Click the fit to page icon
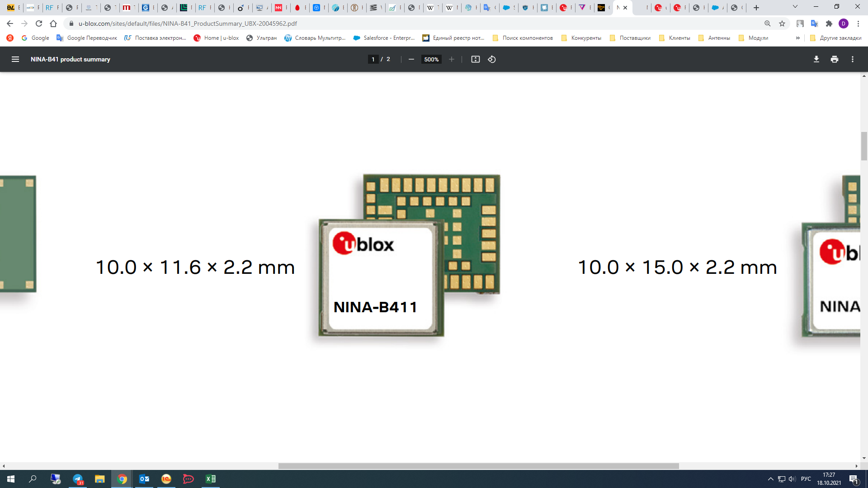Image resolution: width=868 pixels, height=488 pixels. pyautogui.click(x=476, y=59)
